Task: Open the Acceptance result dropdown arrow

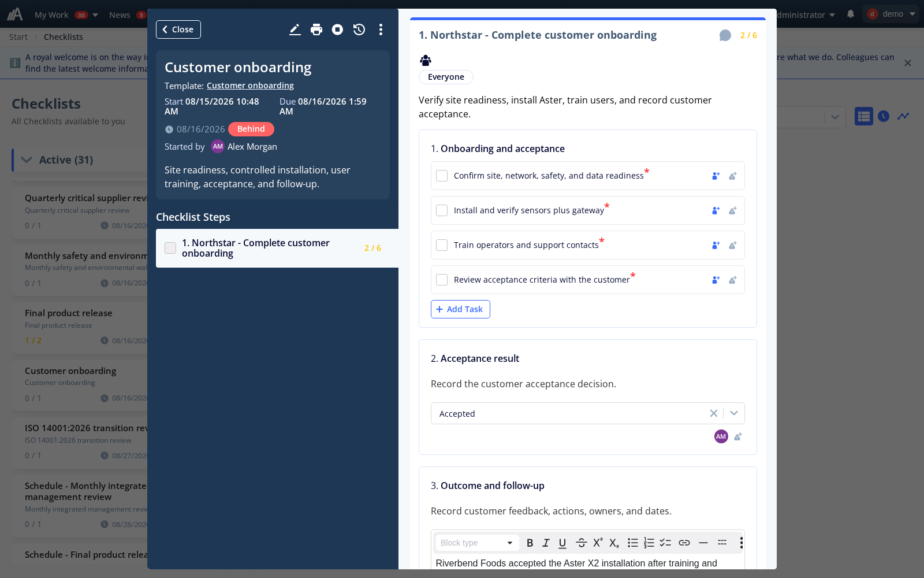Action: coord(734,413)
